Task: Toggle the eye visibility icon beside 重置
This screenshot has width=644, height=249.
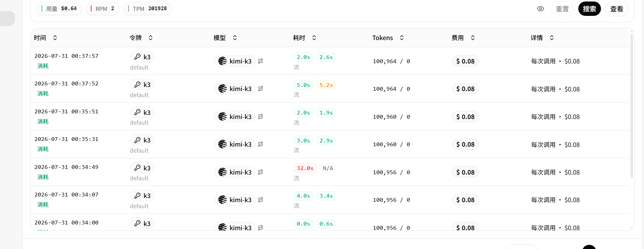Action: point(541,9)
